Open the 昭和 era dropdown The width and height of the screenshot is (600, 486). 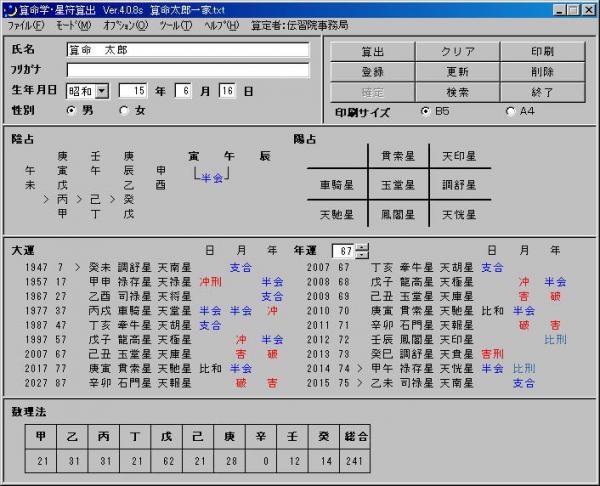point(102,91)
